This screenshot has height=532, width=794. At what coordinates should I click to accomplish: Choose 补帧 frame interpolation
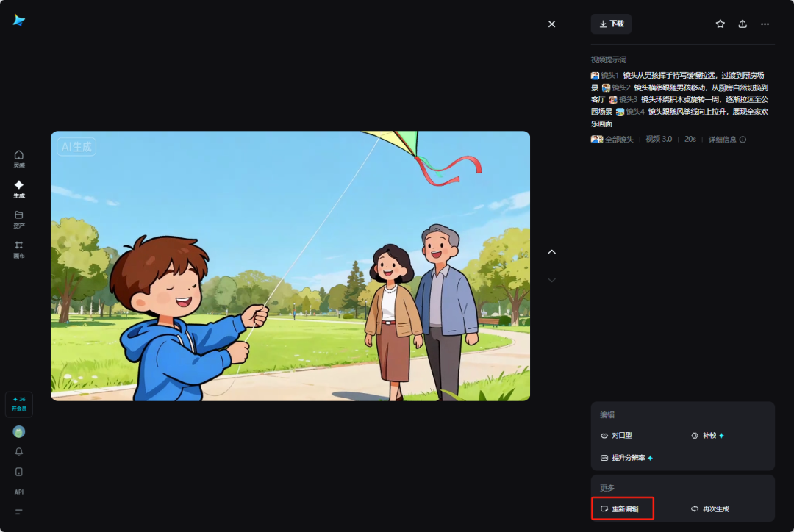[707, 436]
